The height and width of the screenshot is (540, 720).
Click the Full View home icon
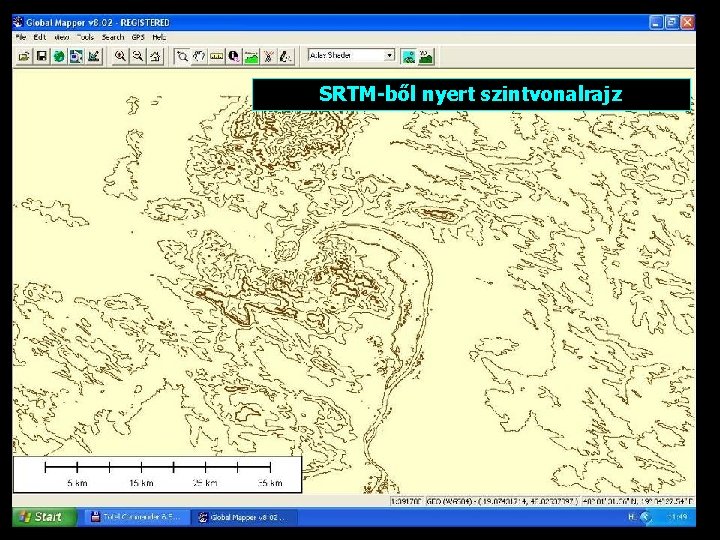(x=156, y=56)
